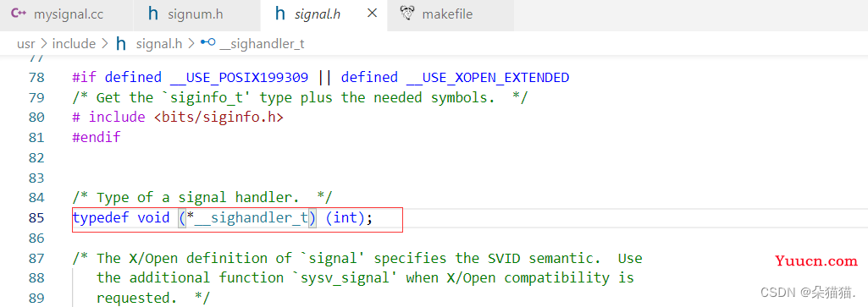Open the signal.h breadcrumb dropdown
868x307 pixels.
point(159,44)
